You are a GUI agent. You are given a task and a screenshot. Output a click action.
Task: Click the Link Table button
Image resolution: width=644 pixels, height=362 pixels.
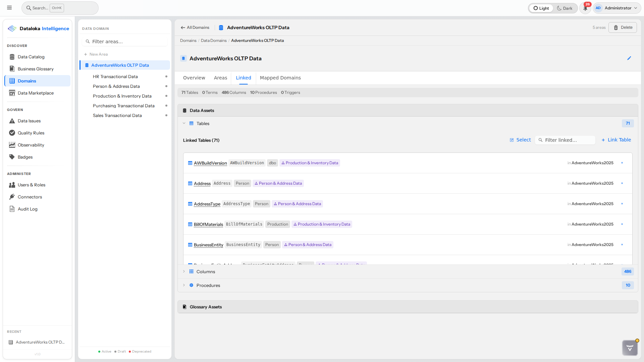click(616, 140)
